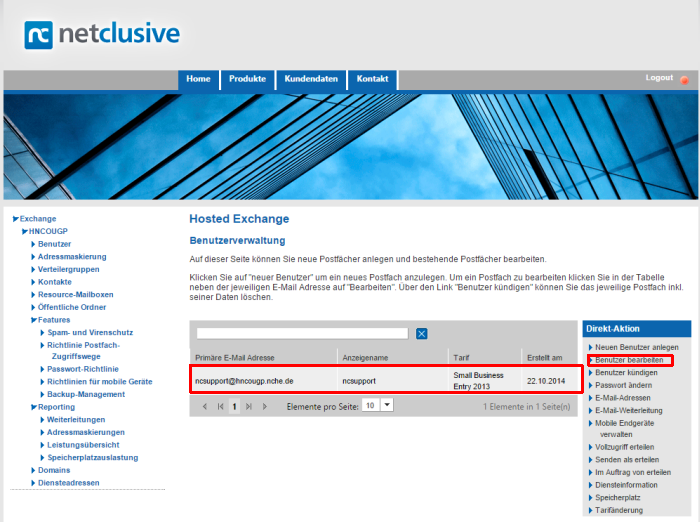700x522 pixels.
Task: Click Mobile Endgeräte verwalten
Action: click(x=624, y=429)
